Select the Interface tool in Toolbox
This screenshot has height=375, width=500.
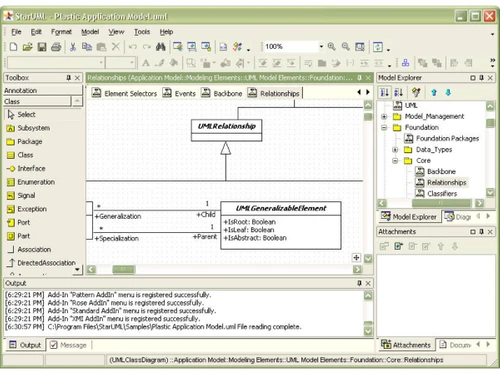pos(27,169)
